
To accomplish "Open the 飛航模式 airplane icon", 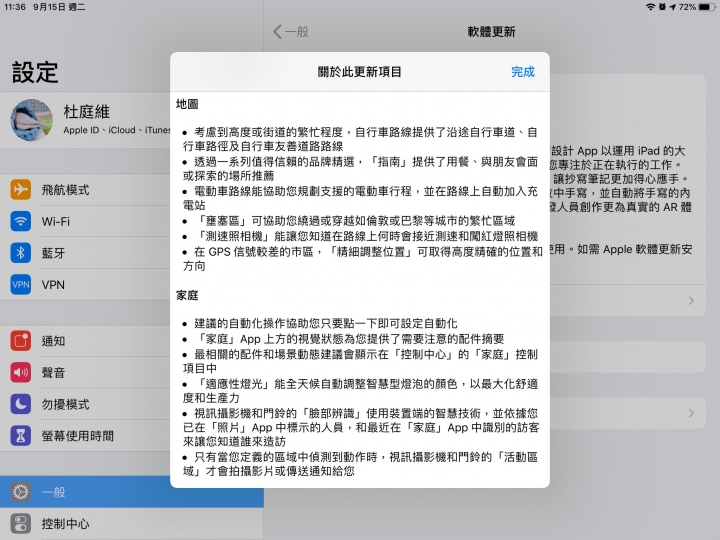I will point(21,190).
